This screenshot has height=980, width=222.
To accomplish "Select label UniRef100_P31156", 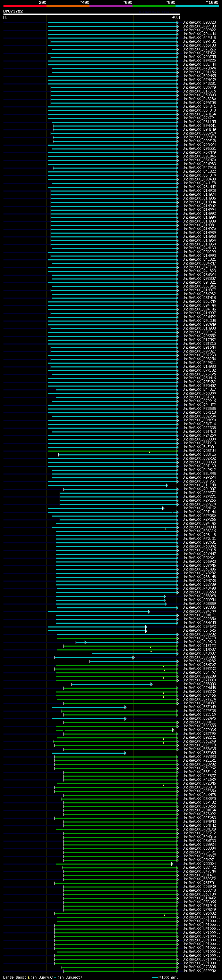I will point(199,72).
